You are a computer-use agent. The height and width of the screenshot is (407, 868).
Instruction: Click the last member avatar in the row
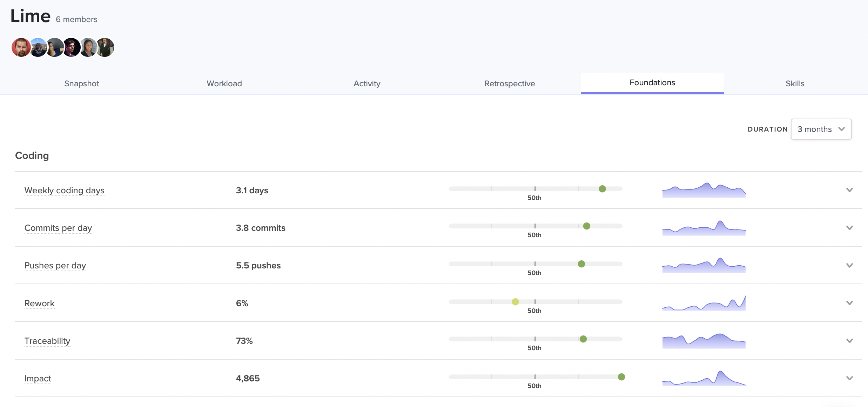pos(106,47)
